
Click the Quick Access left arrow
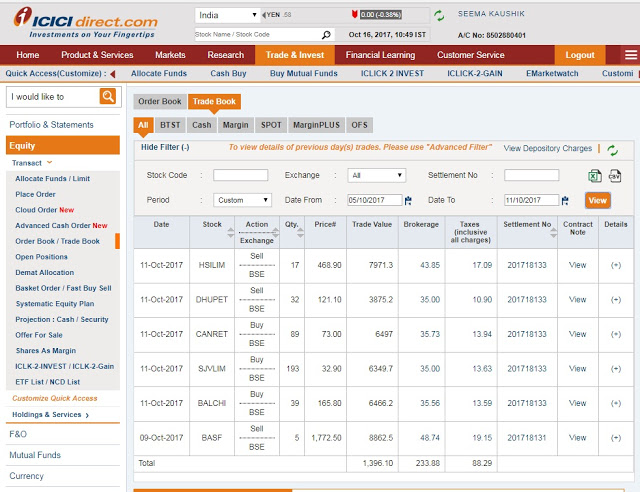(113, 74)
